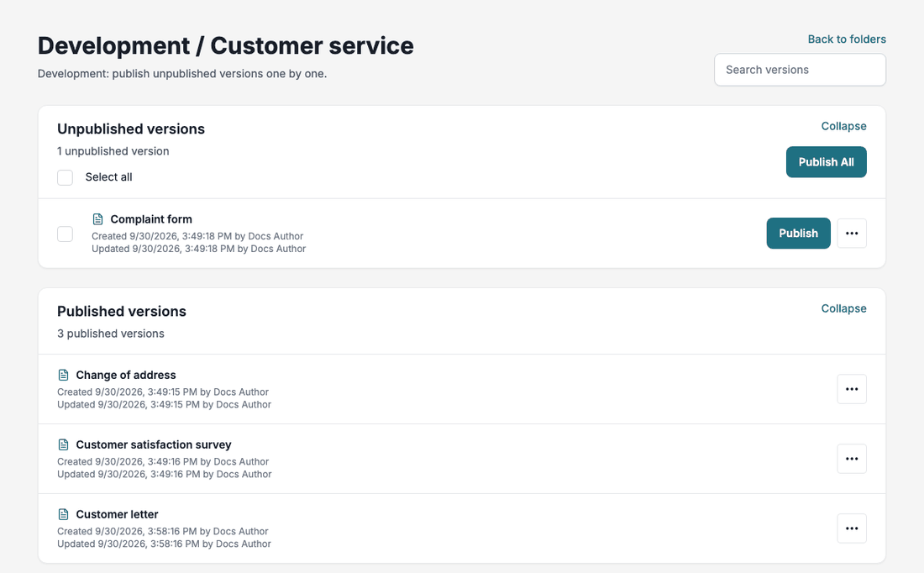Open the three-dot menu for Change of address
Image resolution: width=924 pixels, height=573 pixels.
point(852,389)
